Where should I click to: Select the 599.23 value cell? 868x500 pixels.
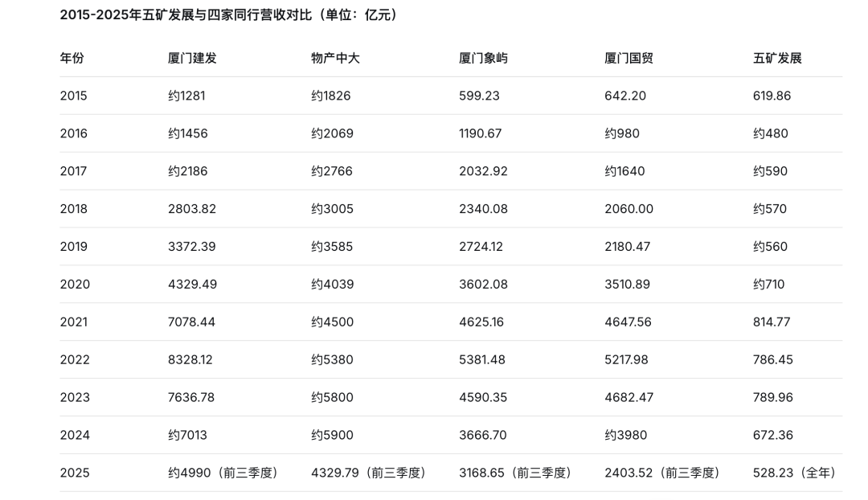tap(479, 96)
